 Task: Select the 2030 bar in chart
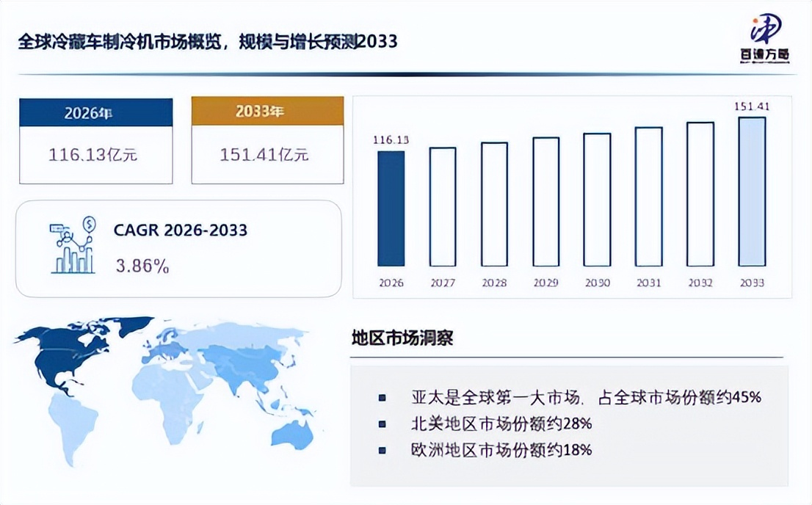click(597, 200)
